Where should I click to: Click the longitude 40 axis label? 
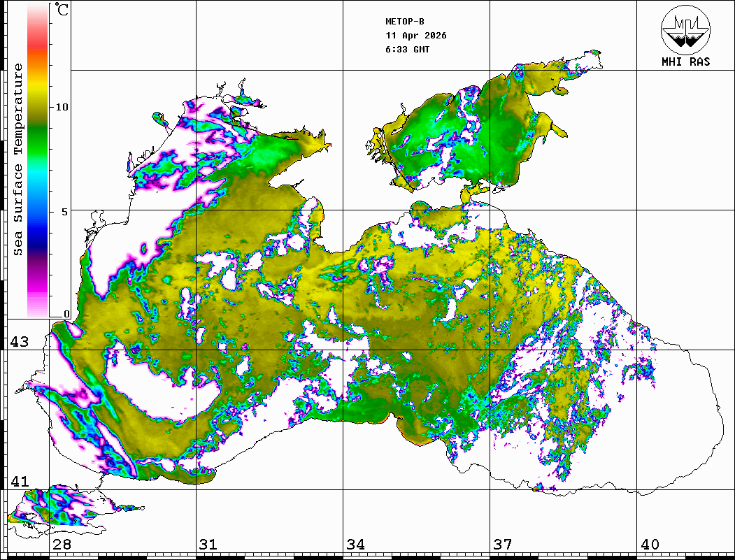650,545
